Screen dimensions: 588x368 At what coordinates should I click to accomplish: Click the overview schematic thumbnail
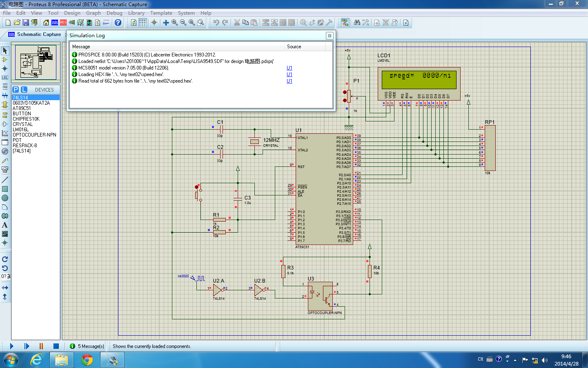click(x=36, y=63)
